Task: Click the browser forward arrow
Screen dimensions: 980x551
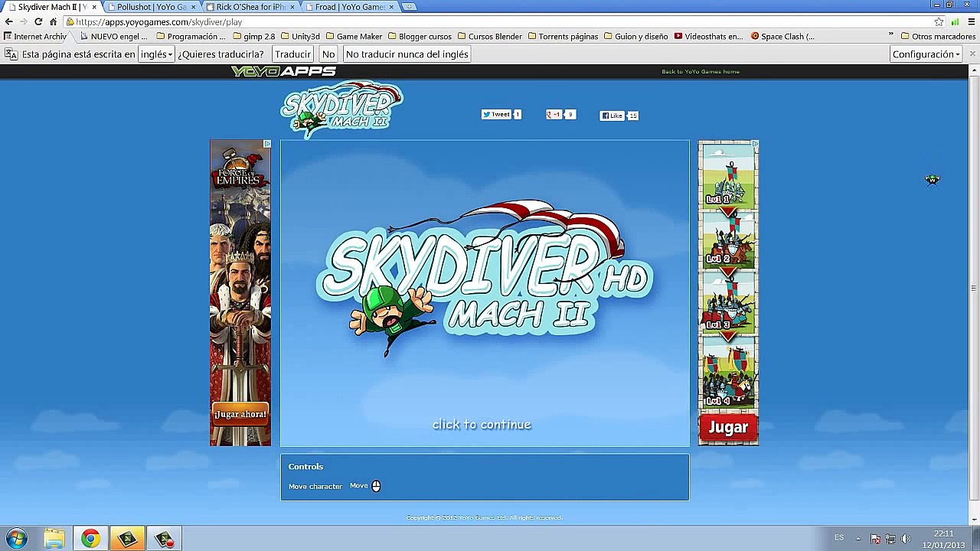Action: point(23,21)
